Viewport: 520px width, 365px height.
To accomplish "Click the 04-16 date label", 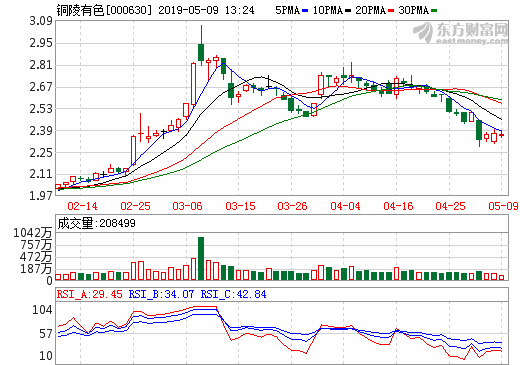I will 398,206.
